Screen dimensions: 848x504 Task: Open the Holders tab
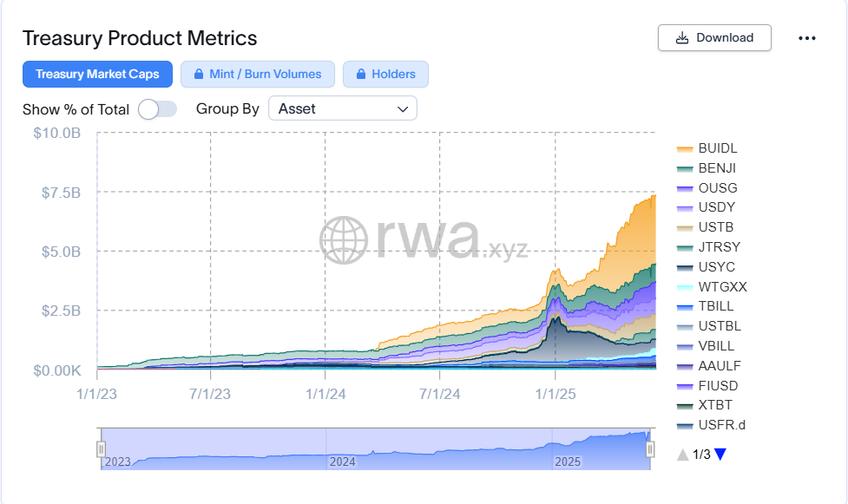385,75
